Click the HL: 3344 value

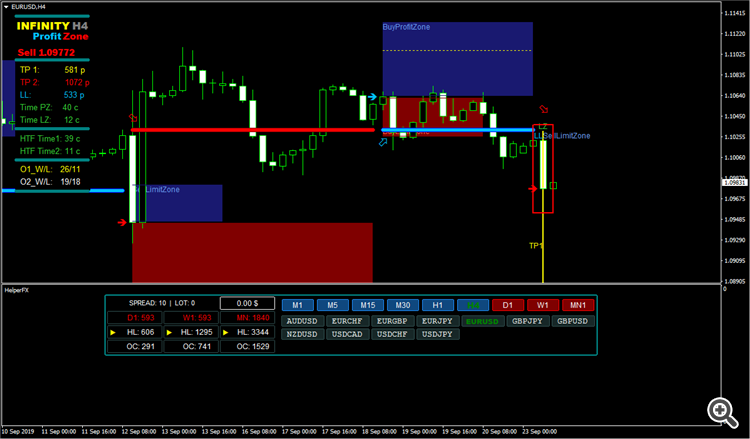coord(253,332)
